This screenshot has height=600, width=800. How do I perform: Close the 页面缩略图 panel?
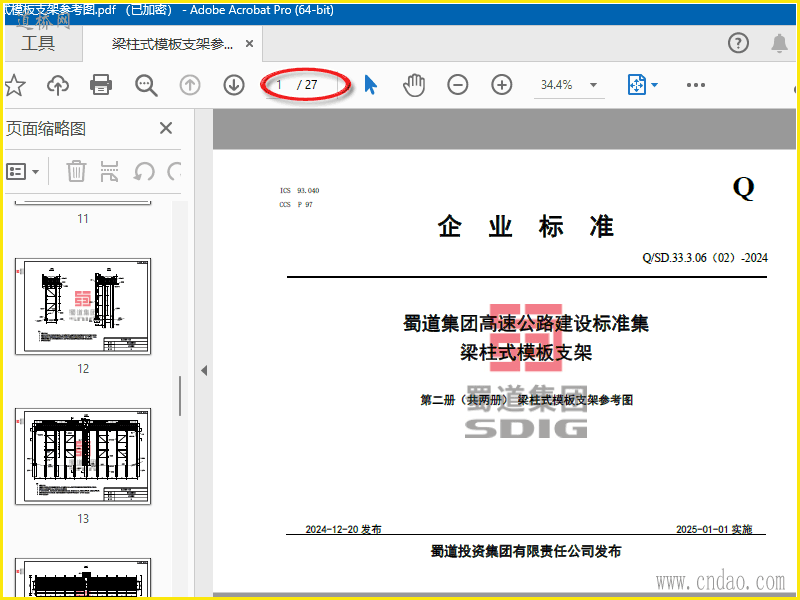click(166, 128)
